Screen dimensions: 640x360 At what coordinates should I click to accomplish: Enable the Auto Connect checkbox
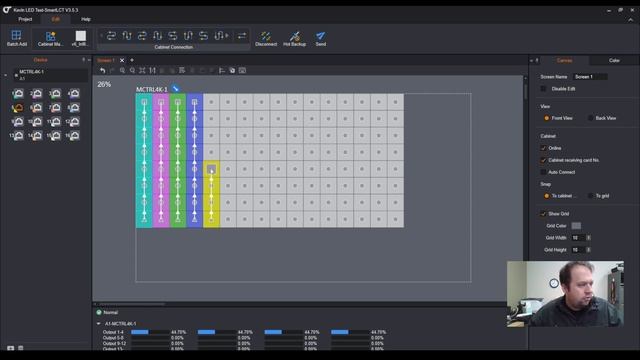pos(543,172)
